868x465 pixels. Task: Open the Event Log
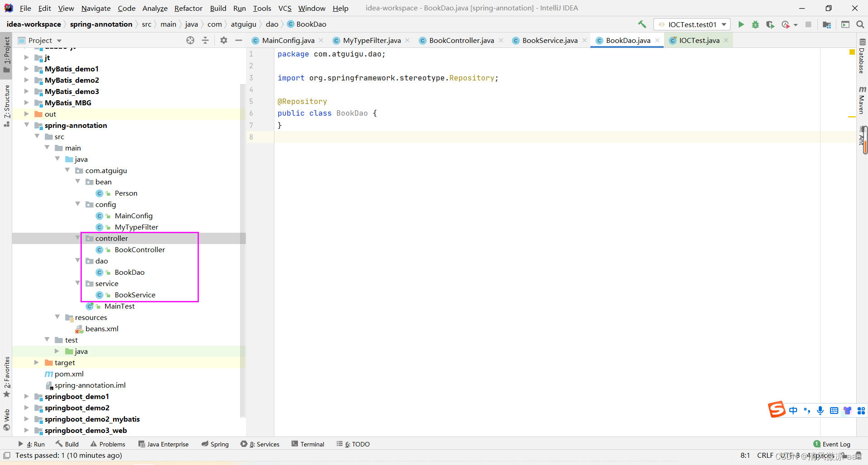[x=832, y=444]
